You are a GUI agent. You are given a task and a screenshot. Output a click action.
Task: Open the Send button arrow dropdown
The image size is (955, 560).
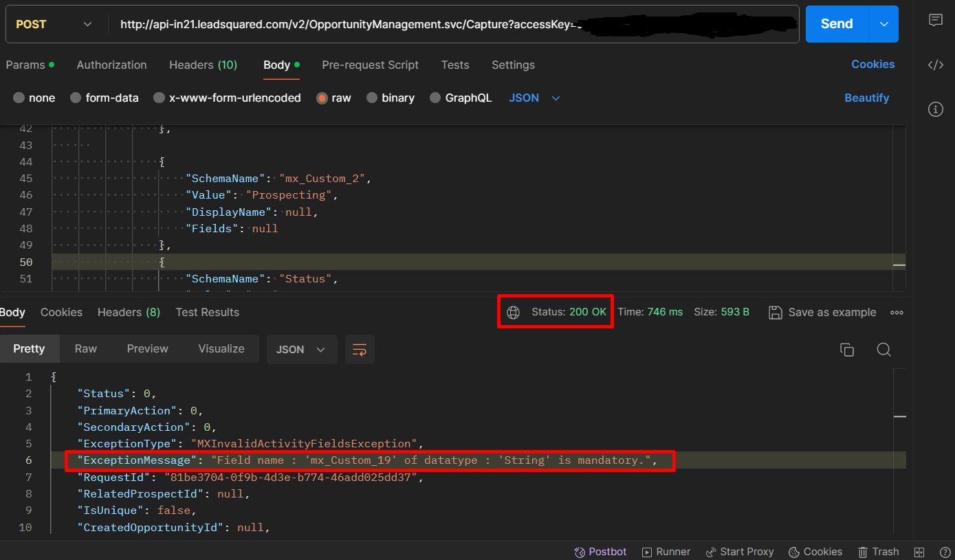tap(884, 24)
